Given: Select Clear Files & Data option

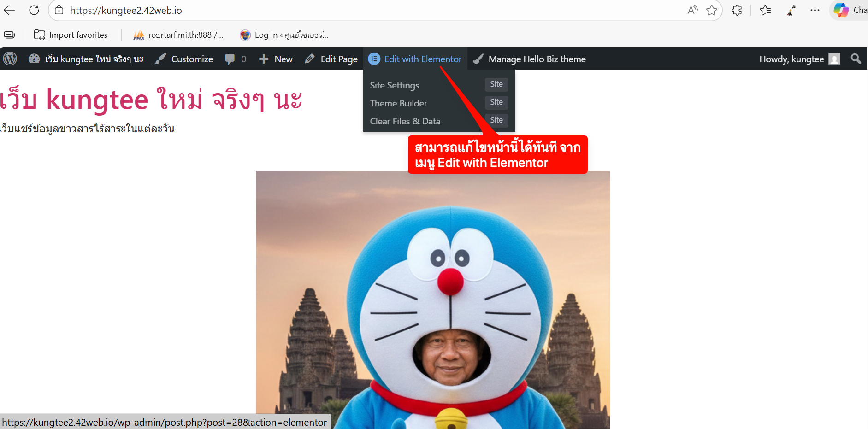Looking at the screenshot, I should [405, 121].
